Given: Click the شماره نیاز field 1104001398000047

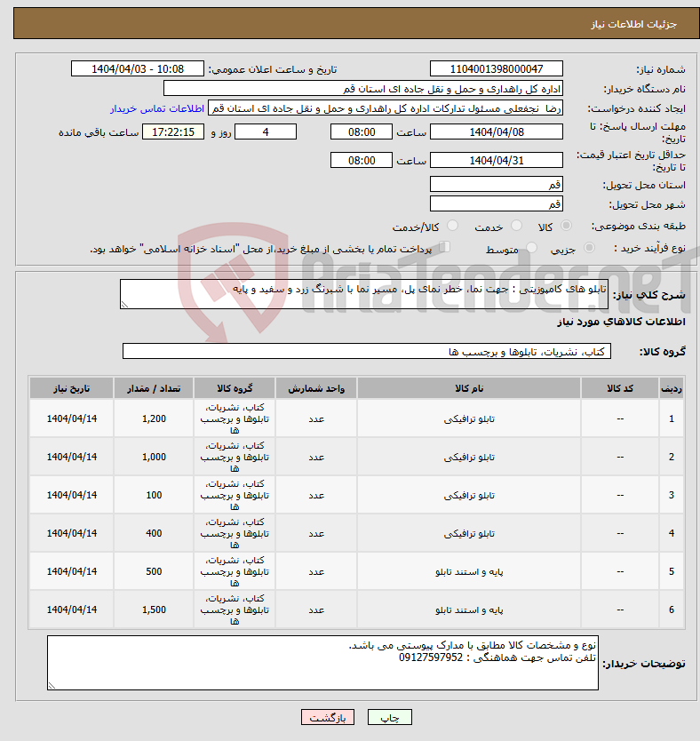Looking at the screenshot, I should click(x=497, y=69).
